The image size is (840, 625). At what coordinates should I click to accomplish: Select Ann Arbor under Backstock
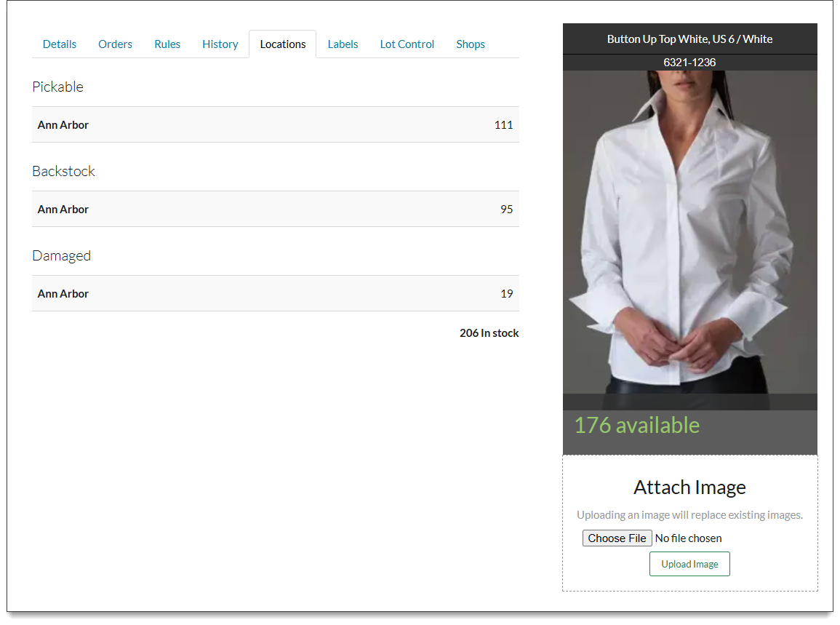pos(63,210)
